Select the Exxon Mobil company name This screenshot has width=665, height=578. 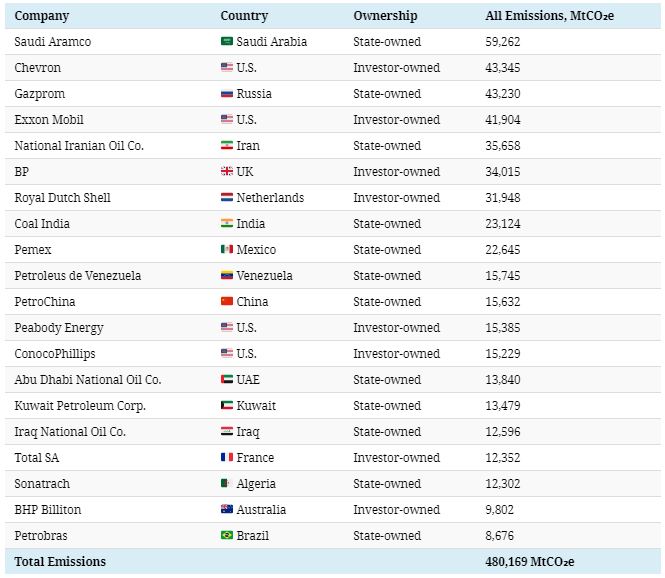[x=49, y=120]
